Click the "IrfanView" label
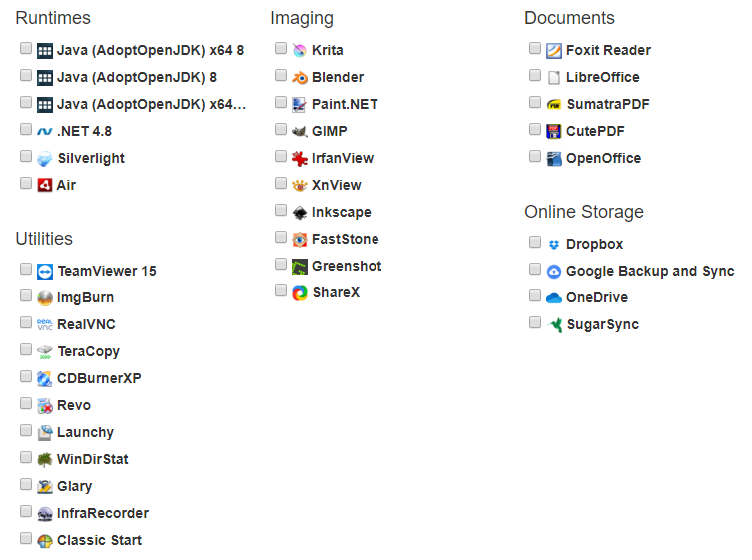The width and height of the screenshot is (752, 560). [x=343, y=159]
